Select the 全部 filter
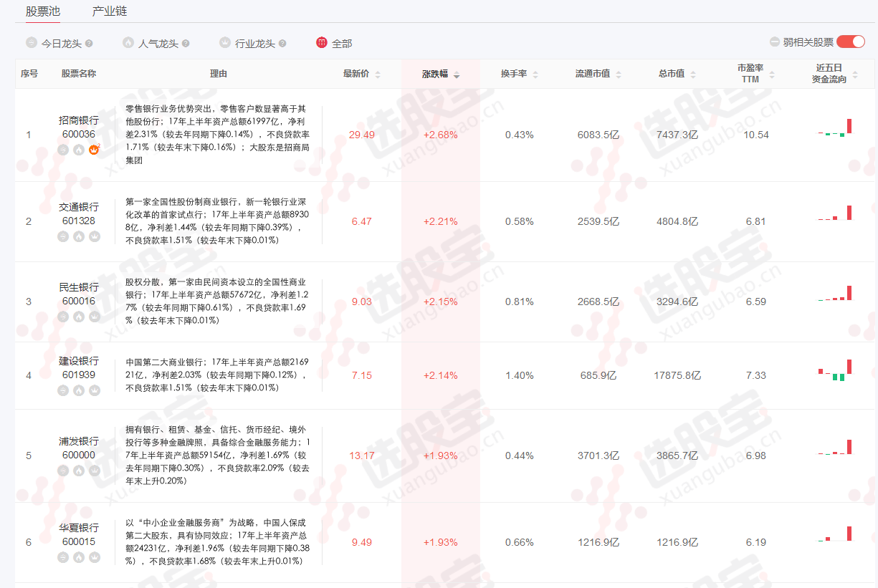This screenshot has width=878, height=588. 334,43
